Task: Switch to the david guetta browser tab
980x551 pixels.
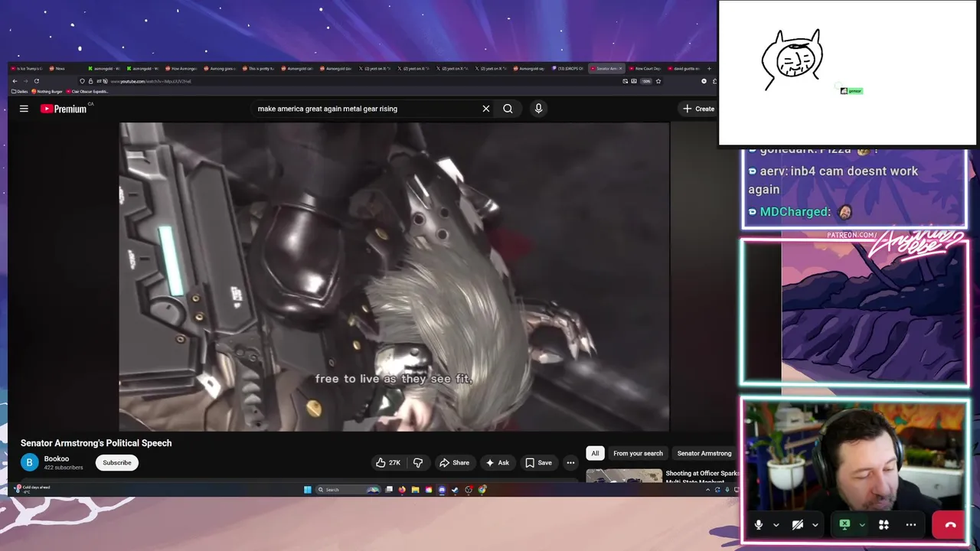Action: [x=684, y=68]
